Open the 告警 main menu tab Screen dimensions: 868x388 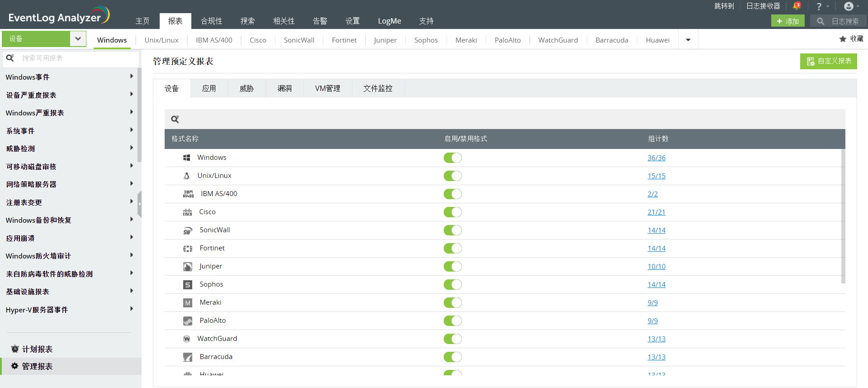coord(320,21)
